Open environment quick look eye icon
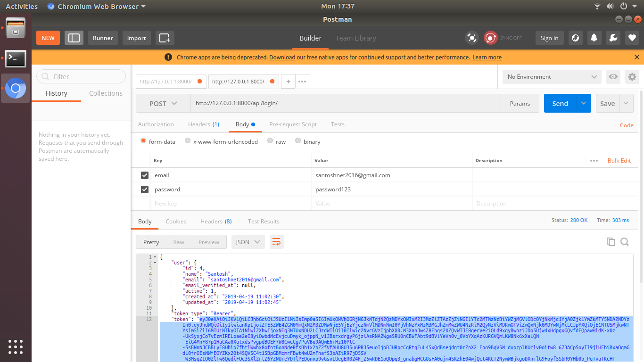 613,77
